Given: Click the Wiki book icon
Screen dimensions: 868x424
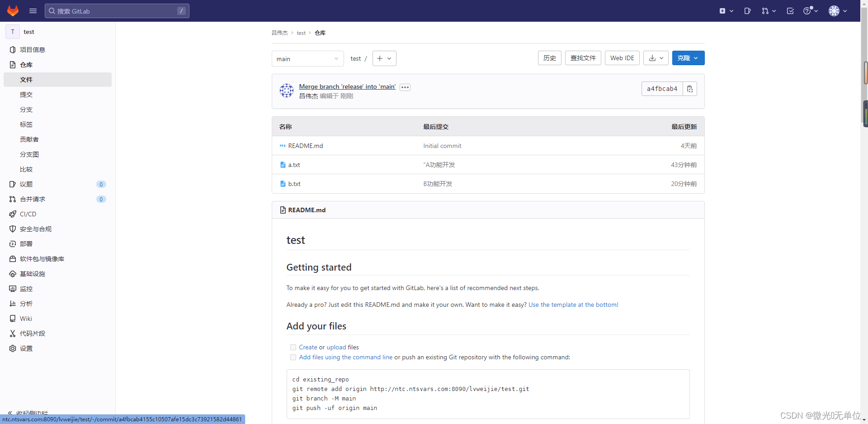Looking at the screenshot, I should pyautogui.click(x=13, y=319).
